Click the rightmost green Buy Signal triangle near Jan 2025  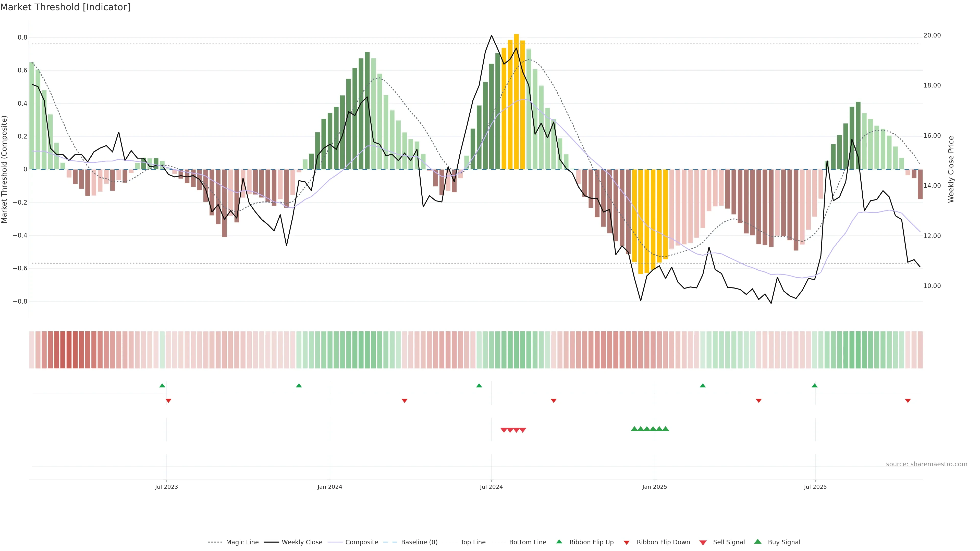click(x=665, y=429)
